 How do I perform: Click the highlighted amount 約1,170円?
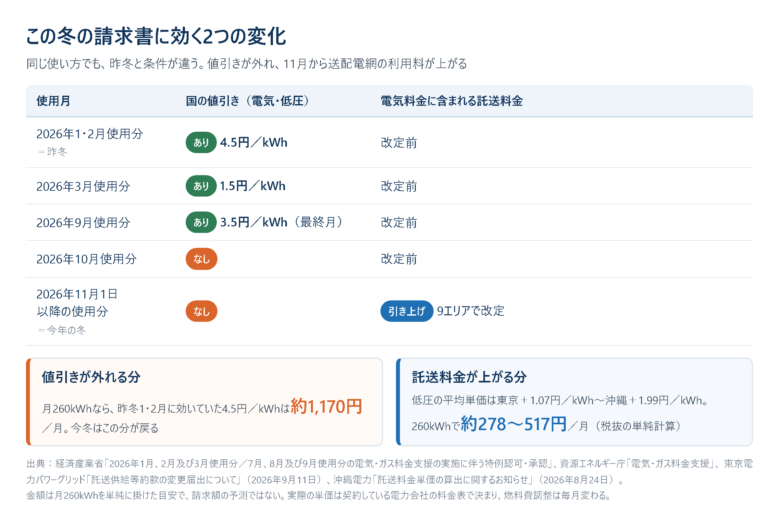327,407
